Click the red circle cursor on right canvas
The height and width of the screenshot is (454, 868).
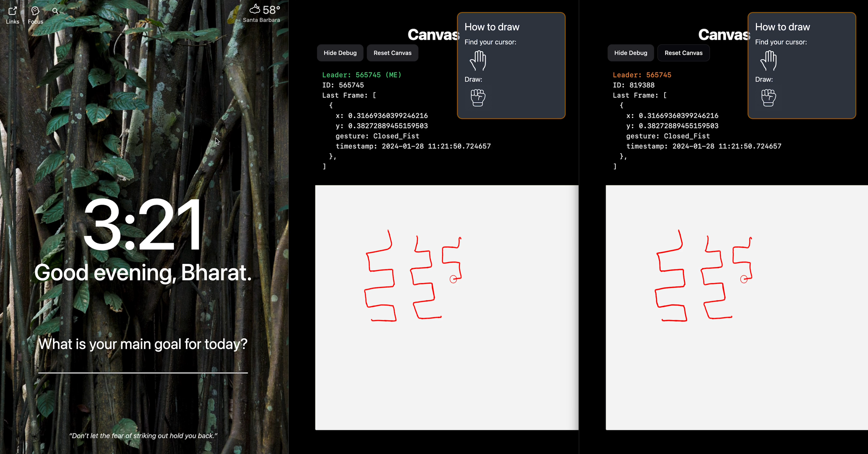pos(744,279)
